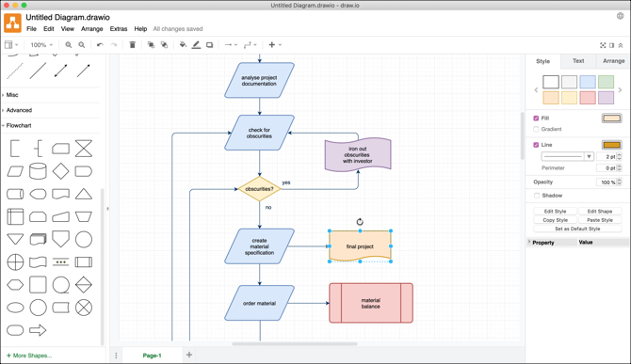Select the hourglass collate shape

(84, 149)
